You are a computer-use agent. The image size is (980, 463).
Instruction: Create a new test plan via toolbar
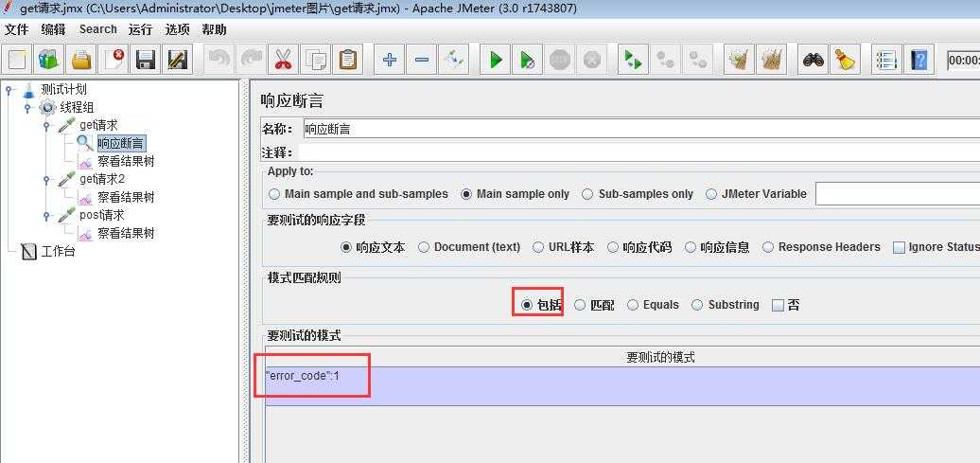tap(17, 60)
